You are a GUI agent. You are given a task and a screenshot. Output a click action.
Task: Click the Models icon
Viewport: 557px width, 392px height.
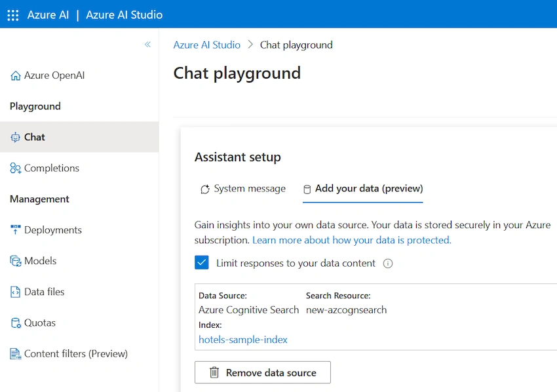[15, 261]
